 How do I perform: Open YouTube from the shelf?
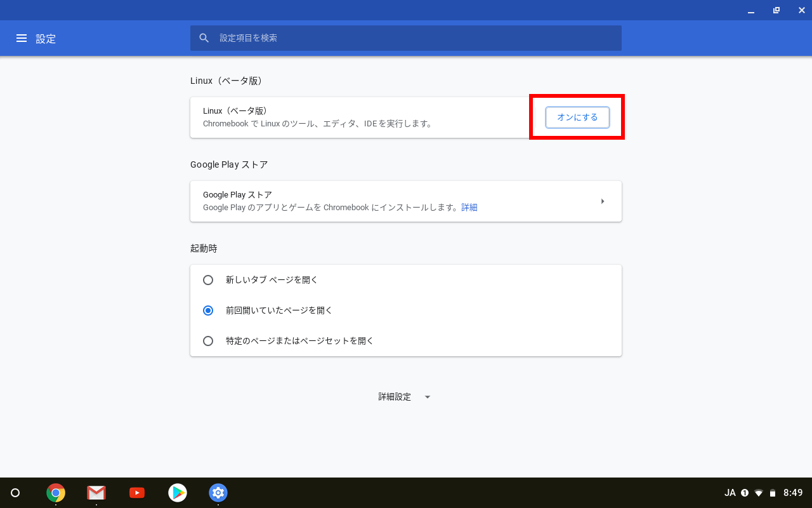(x=137, y=493)
